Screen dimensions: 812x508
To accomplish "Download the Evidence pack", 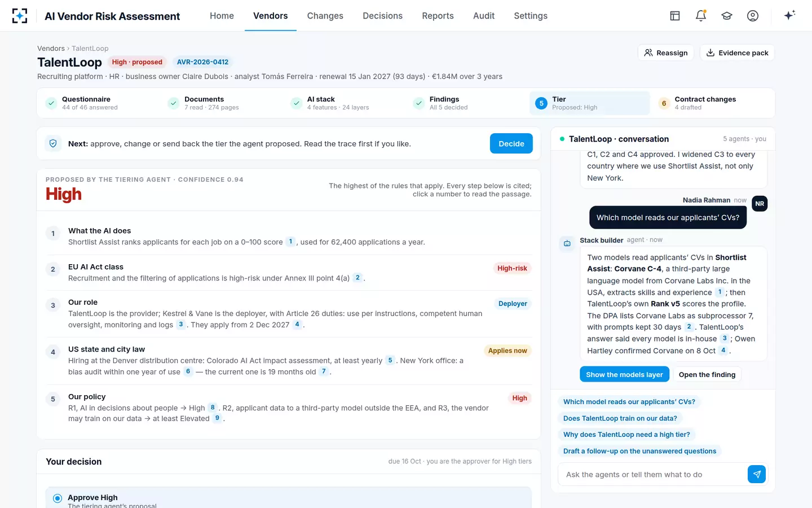I will pyautogui.click(x=738, y=52).
